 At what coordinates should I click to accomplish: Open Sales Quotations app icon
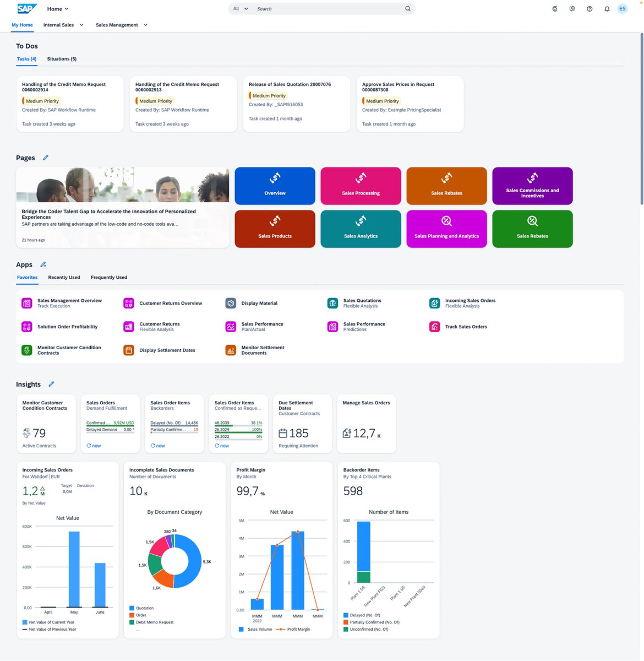click(332, 303)
